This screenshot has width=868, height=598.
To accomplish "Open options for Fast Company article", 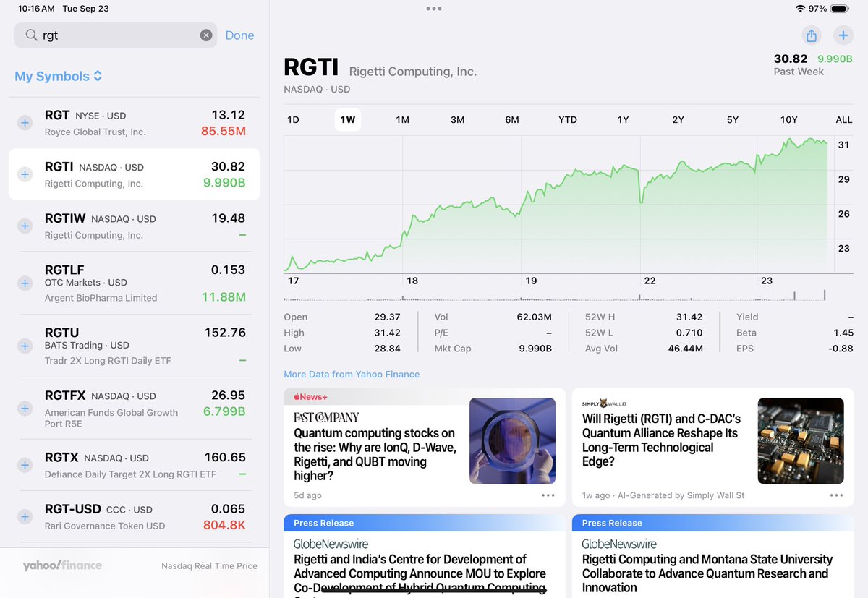I will tap(548, 495).
